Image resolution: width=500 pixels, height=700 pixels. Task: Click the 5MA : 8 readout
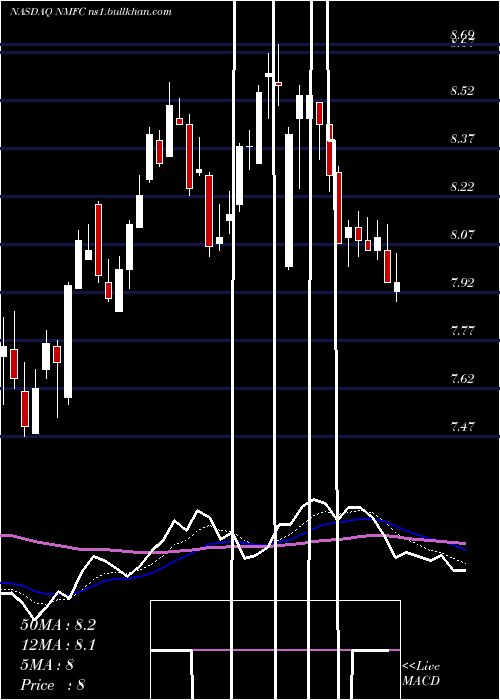click(x=47, y=665)
